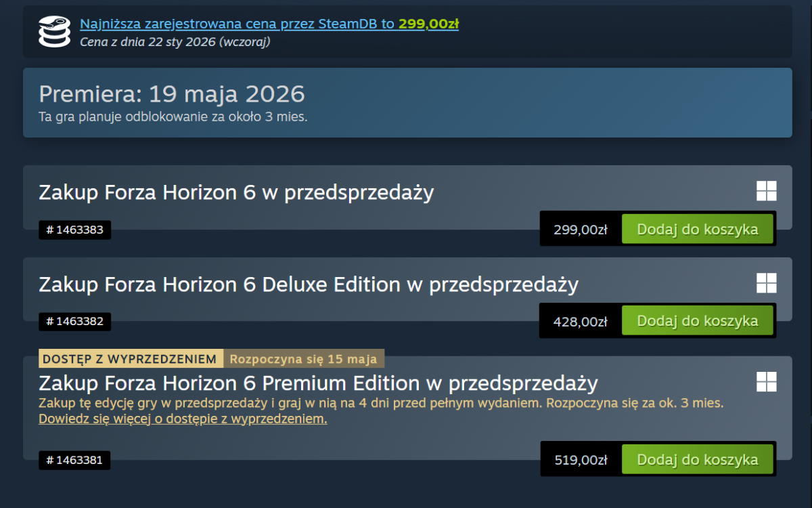Open the lowest recorded SteamDB price link
This screenshot has height=508, width=812.
tap(269, 24)
